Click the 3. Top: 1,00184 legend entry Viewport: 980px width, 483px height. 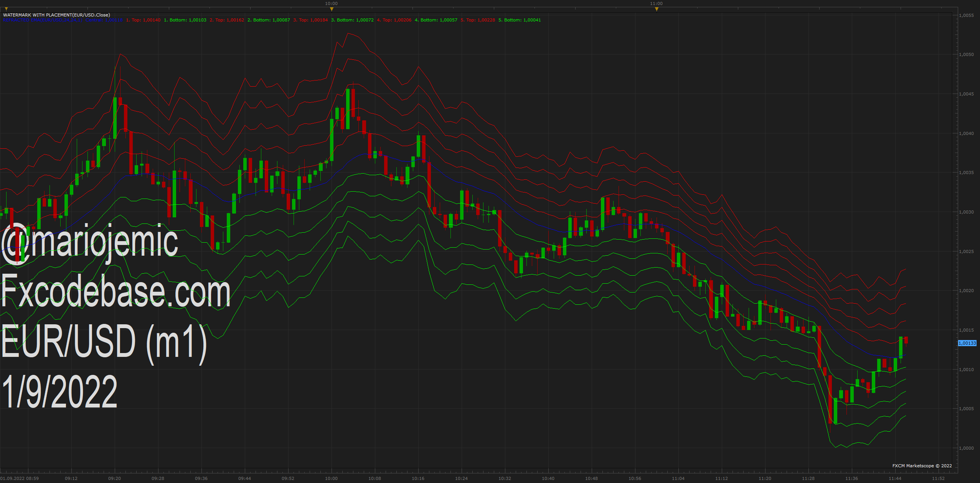click(x=310, y=20)
